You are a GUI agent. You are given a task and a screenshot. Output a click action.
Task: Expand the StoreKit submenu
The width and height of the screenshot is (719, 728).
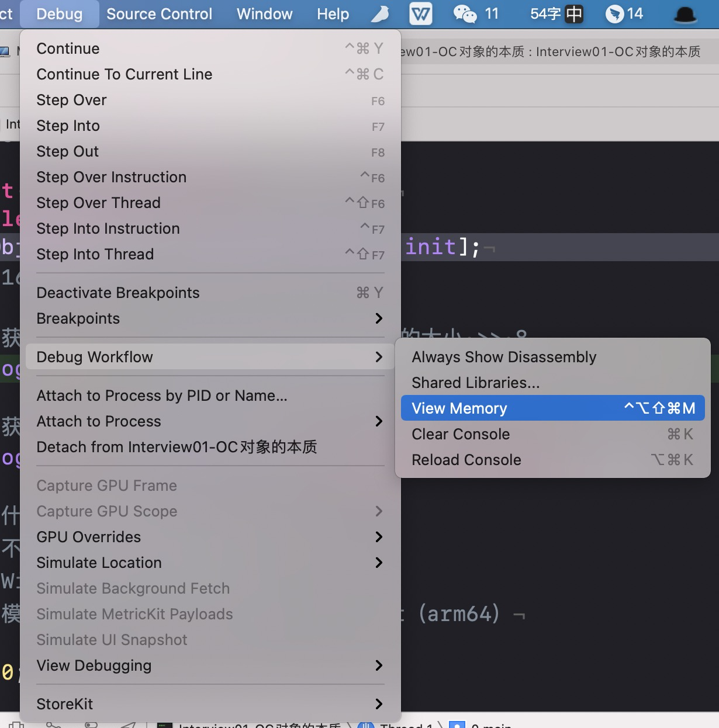point(210,704)
